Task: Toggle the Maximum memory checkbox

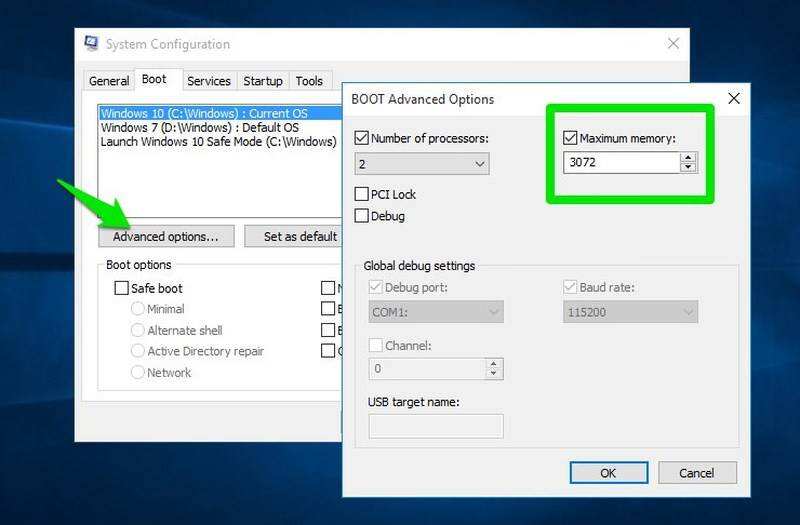Action: [x=570, y=138]
